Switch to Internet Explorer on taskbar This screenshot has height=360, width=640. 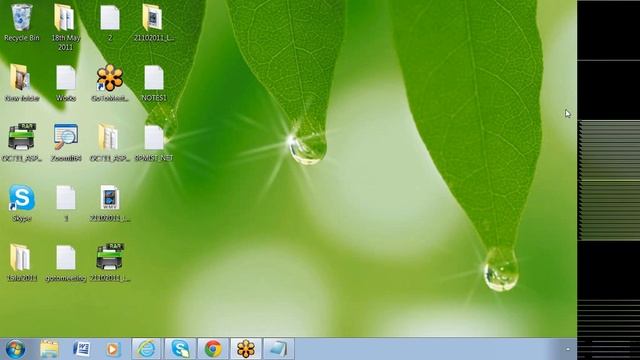[x=147, y=349]
